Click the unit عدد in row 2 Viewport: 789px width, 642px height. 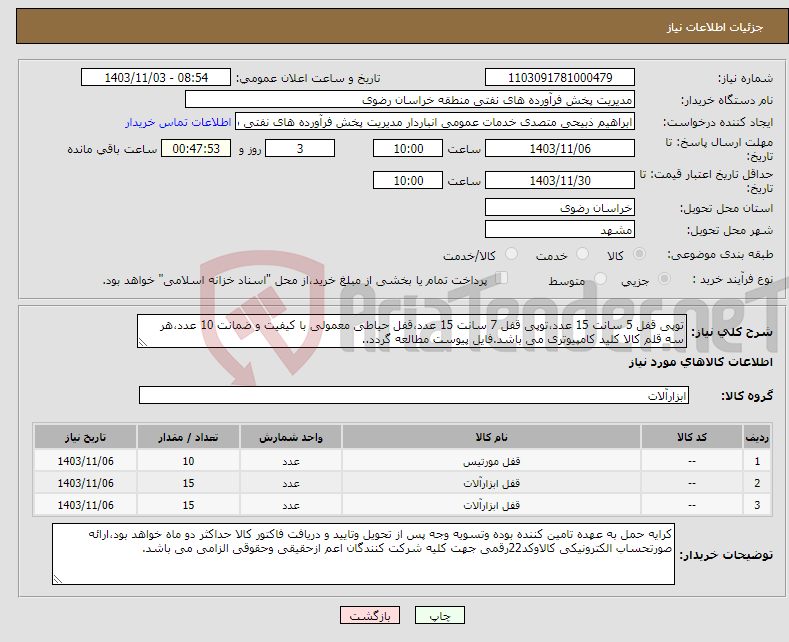point(291,484)
